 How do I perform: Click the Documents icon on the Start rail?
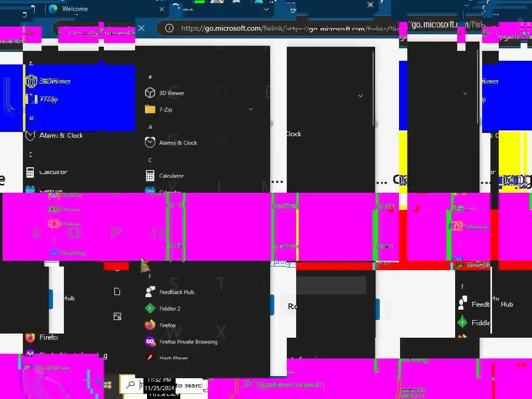pos(117,292)
